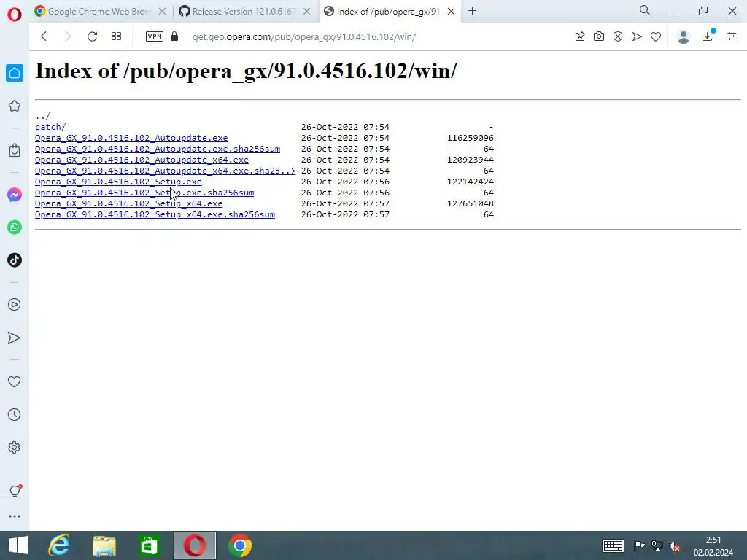The height and width of the screenshot is (560, 747).
Task: View site security lock info
Action: (x=174, y=36)
